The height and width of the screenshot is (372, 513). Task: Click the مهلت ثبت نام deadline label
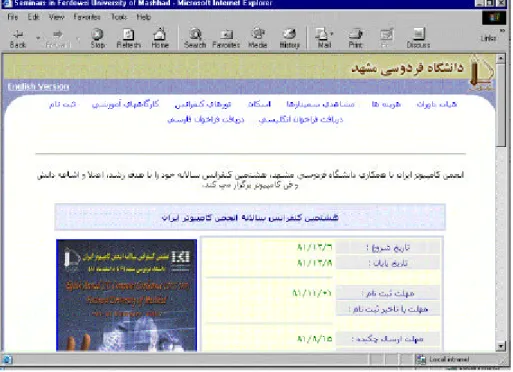(388, 294)
